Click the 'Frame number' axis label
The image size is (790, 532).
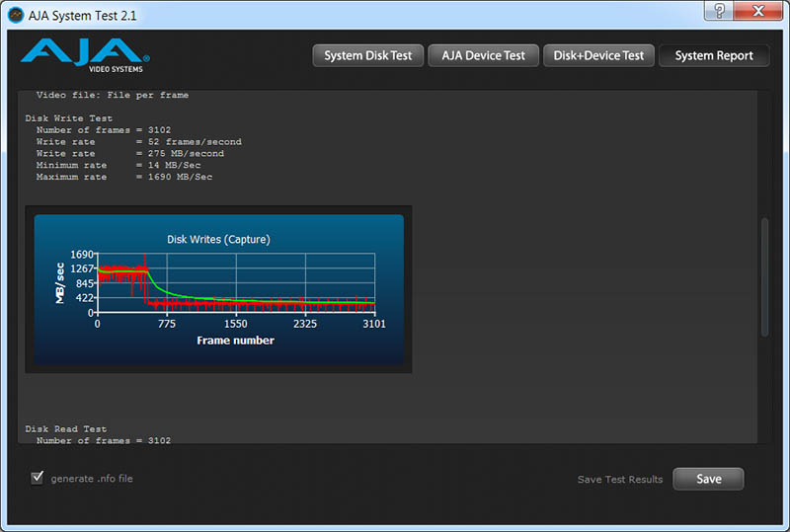tap(235, 341)
